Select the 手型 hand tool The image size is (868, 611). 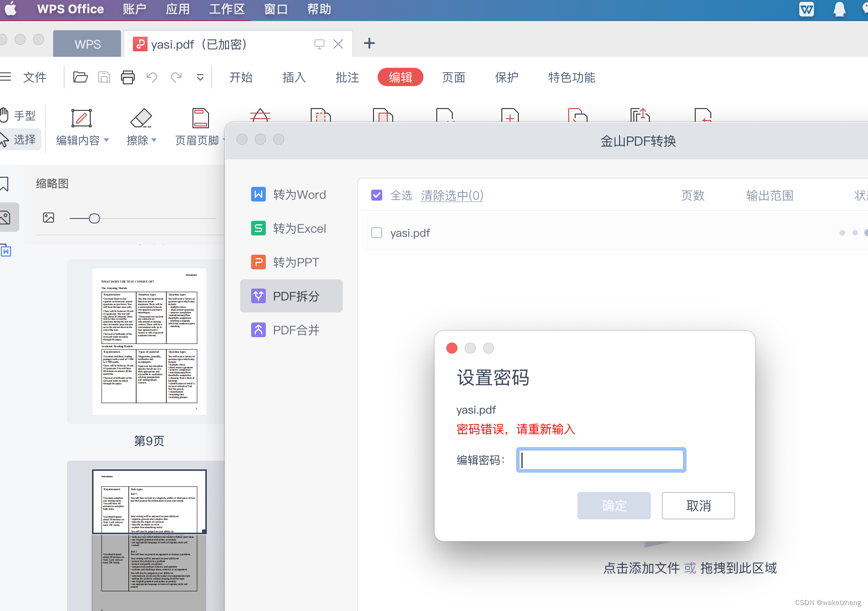pos(18,115)
